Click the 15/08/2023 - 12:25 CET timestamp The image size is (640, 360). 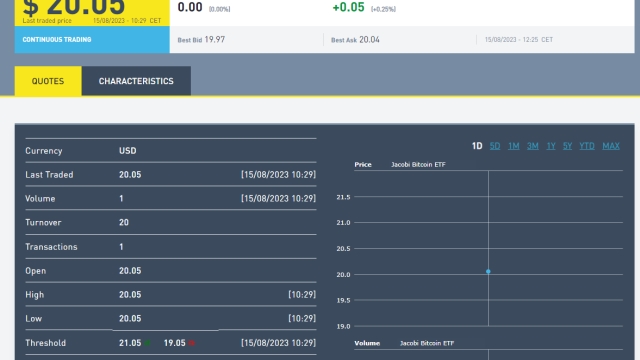519,40
